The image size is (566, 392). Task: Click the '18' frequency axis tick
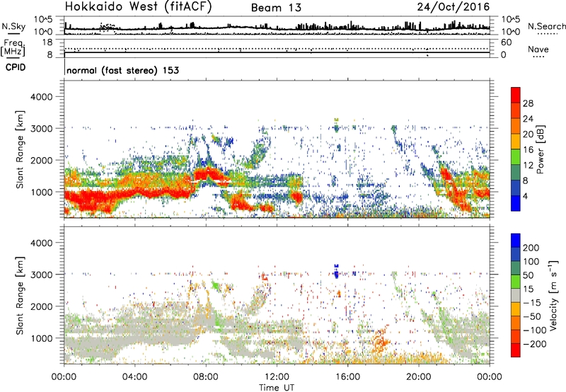tap(47, 42)
